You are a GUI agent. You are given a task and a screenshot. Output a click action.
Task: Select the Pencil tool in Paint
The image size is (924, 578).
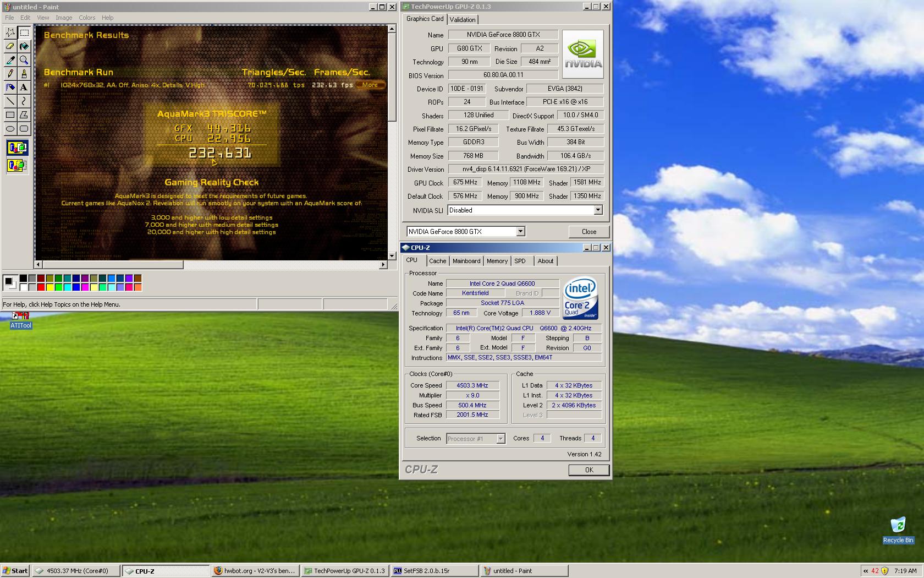pos(10,74)
